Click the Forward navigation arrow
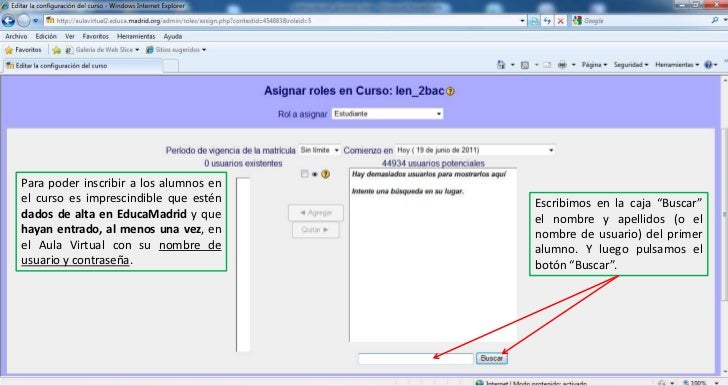 (x=24, y=21)
